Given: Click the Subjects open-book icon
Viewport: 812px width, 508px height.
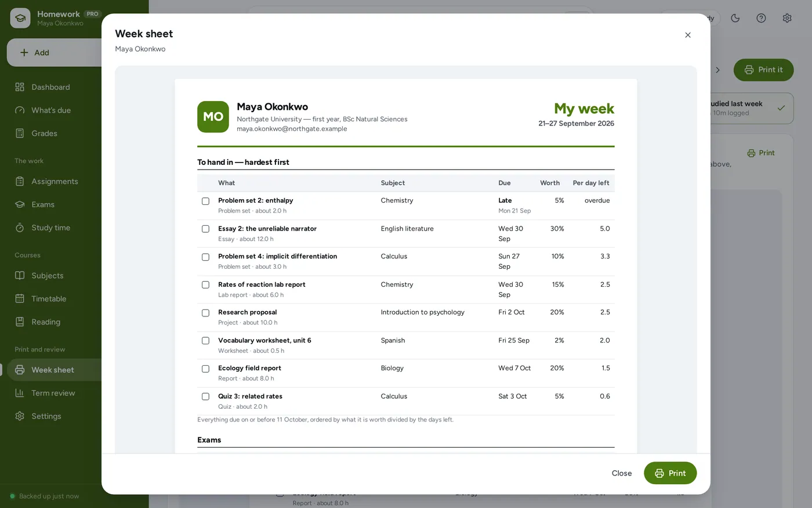Looking at the screenshot, I should click(x=20, y=276).
